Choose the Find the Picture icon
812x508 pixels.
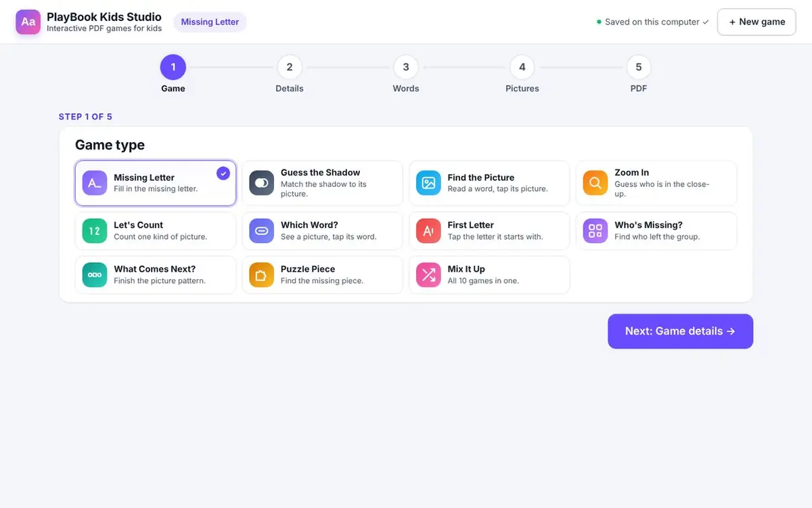(x=428, y=183)
